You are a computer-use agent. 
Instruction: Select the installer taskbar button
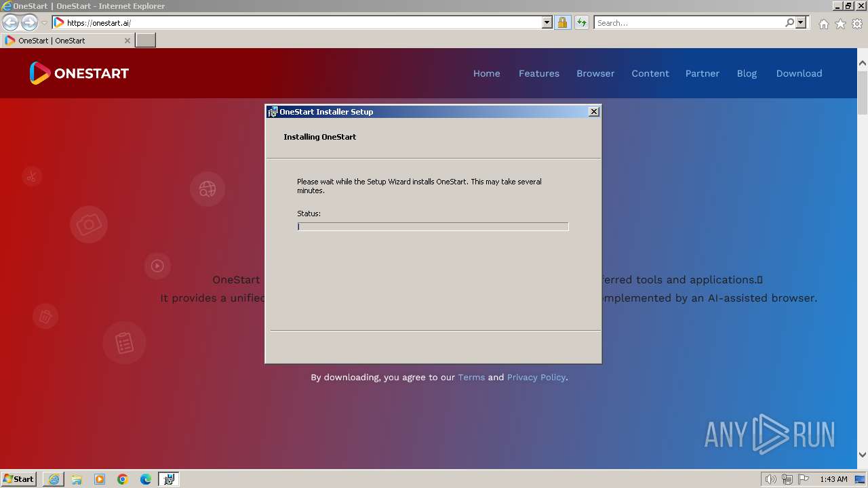[x=169, y=479]
